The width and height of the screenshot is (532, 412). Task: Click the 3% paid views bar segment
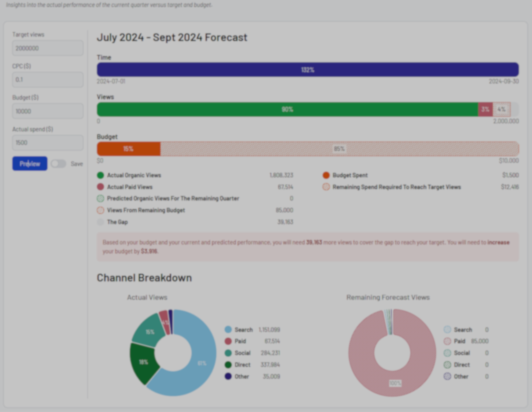485,109
